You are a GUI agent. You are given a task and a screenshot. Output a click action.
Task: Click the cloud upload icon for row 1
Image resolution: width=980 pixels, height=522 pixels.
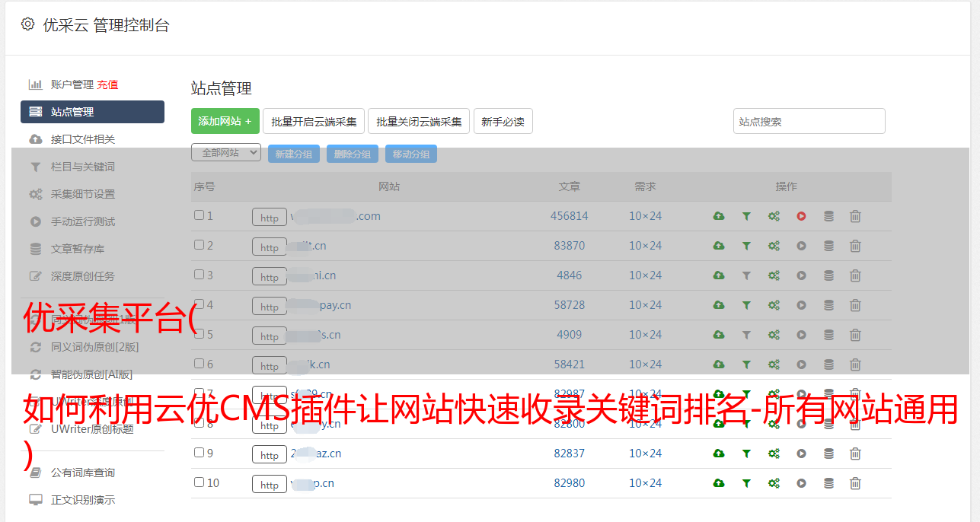tap(719, 216)
